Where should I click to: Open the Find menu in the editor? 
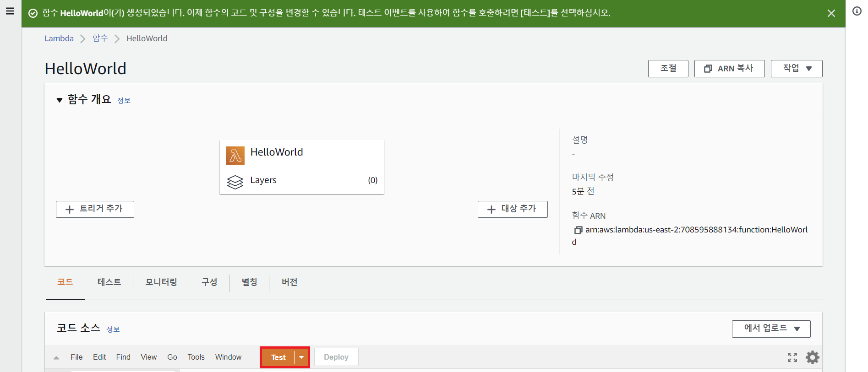point(123,357)
